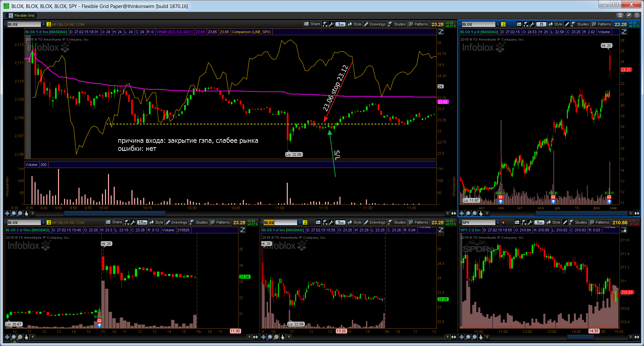Click quick-study flask icon in 1m chart toolbar
Viewport: 644px width, 346px height.
pos(325,24)
